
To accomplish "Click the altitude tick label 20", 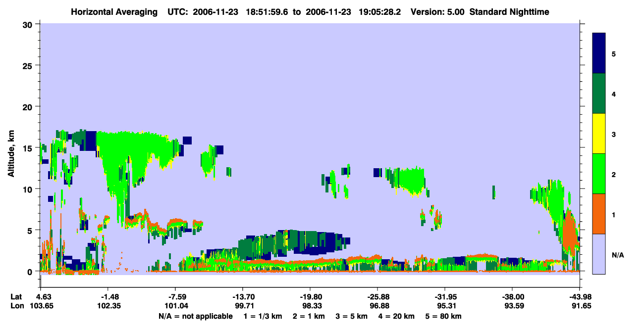I will 28,106.
